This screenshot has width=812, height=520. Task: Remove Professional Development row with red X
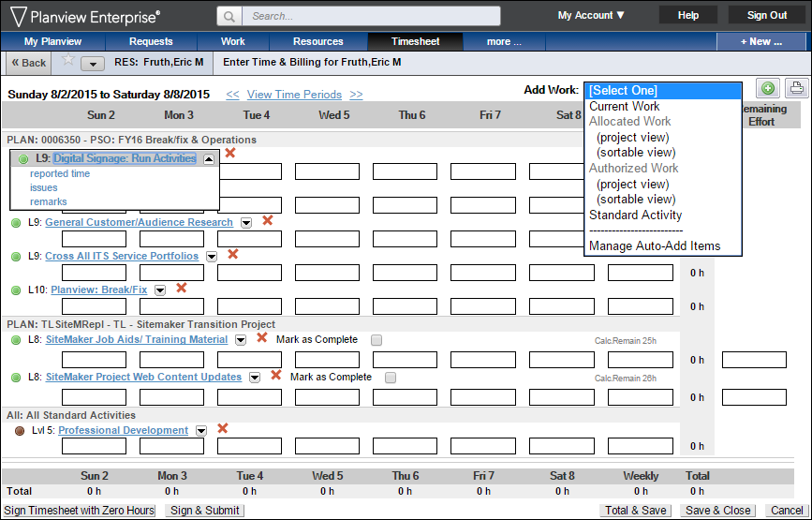click(223, 428)
